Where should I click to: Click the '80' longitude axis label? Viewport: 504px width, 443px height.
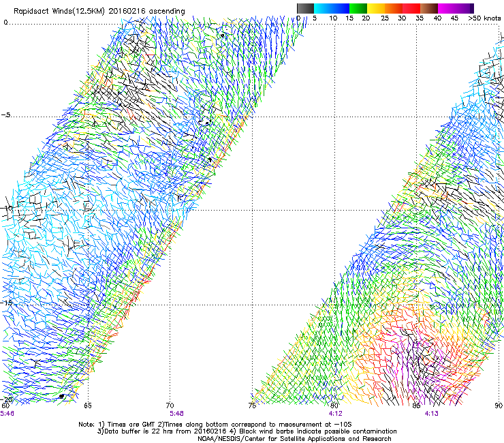point(334,406)
